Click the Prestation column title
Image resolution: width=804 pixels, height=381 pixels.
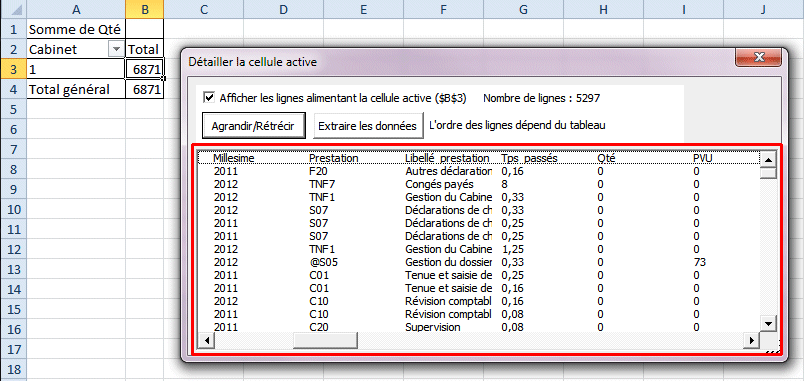[x=334, y=158]
